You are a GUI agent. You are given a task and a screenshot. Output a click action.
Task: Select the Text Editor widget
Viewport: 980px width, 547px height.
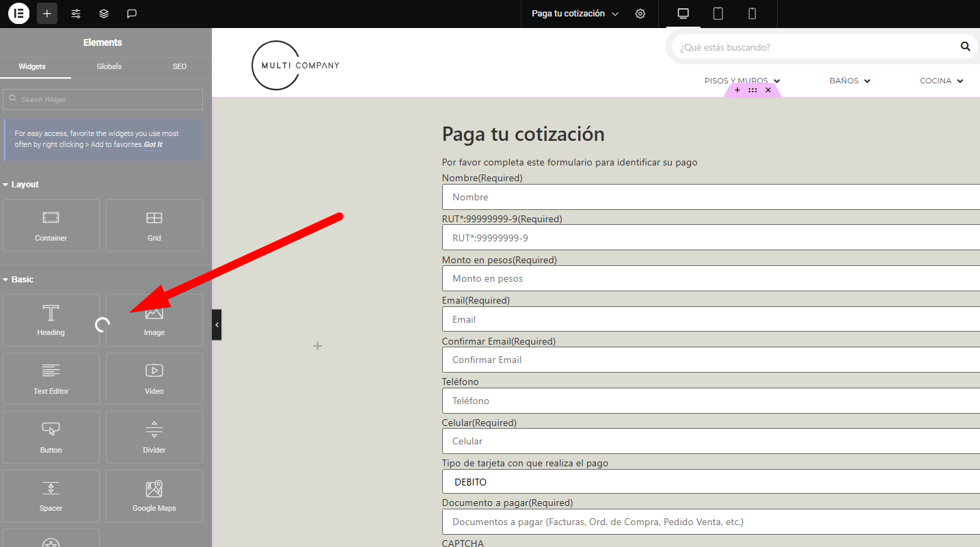point(51,379)
